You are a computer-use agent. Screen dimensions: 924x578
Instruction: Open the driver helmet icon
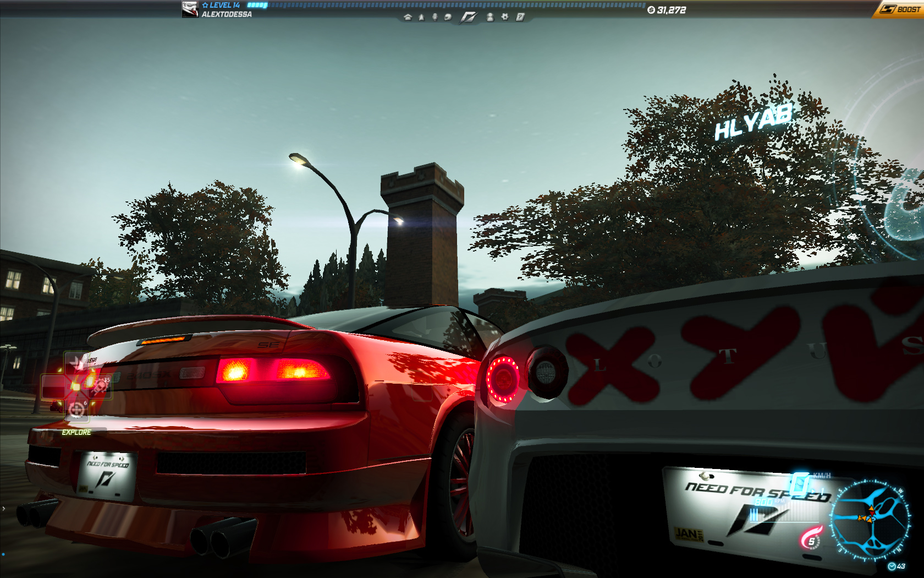(x=448, y=17)
